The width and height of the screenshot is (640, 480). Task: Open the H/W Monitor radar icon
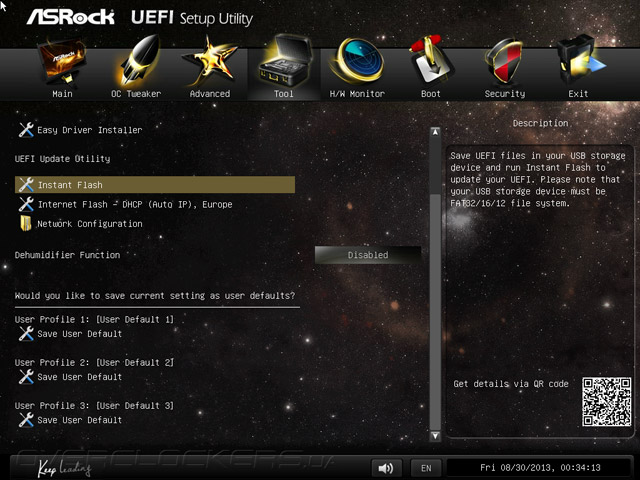coord(358,60)
